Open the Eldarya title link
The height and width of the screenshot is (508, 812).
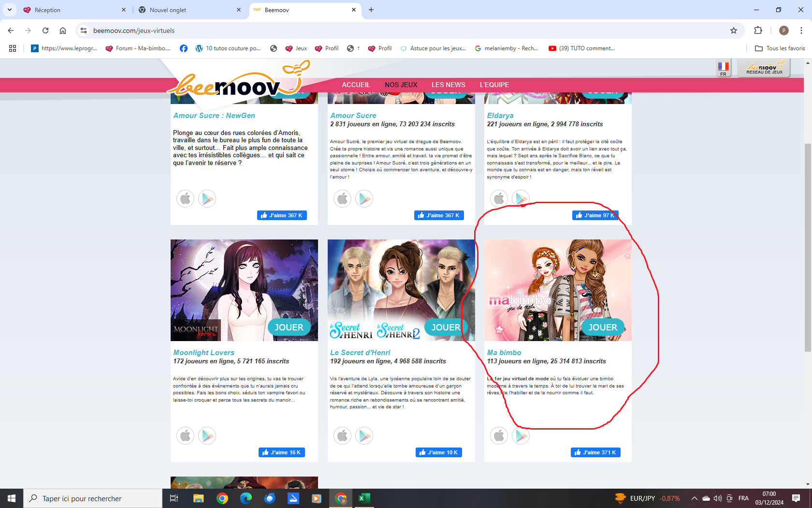click(x=500, y=116)
